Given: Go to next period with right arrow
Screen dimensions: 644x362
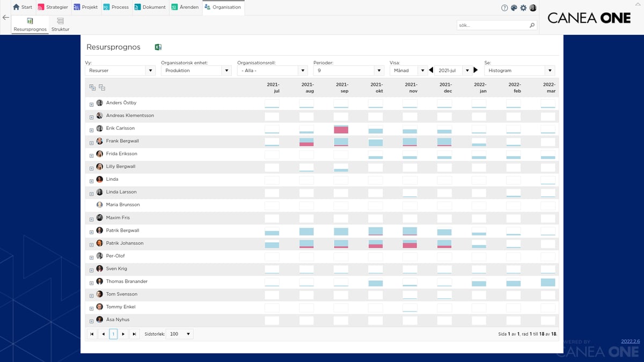Looking at the screenshot, I should click(475, 70).
